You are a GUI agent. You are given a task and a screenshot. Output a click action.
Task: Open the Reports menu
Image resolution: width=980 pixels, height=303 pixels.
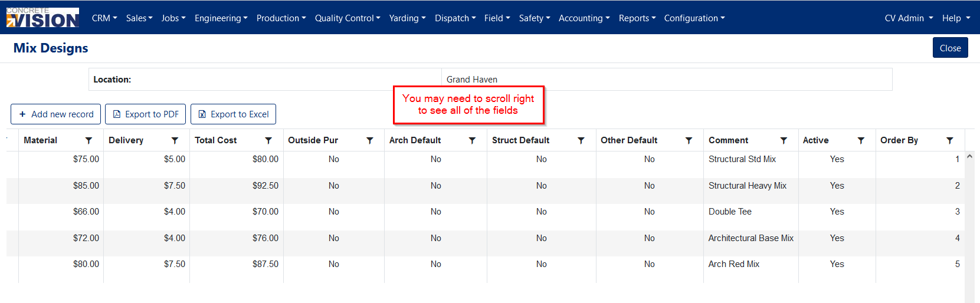[637, 18]
